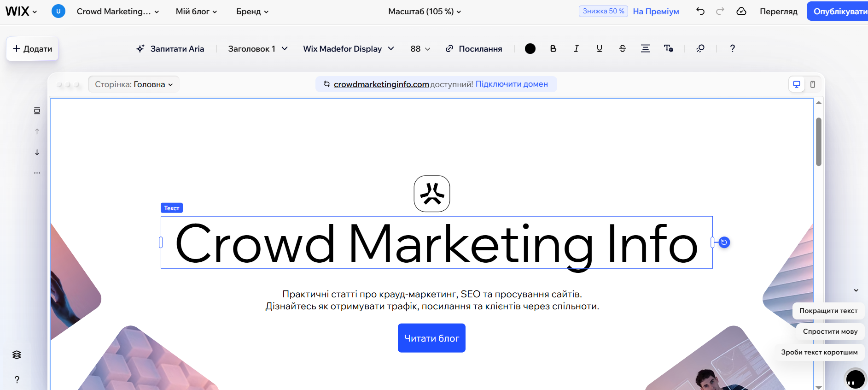868x390 pixels.
Task: Collapse the AI suggestions chevron
Action: [856, 290]
